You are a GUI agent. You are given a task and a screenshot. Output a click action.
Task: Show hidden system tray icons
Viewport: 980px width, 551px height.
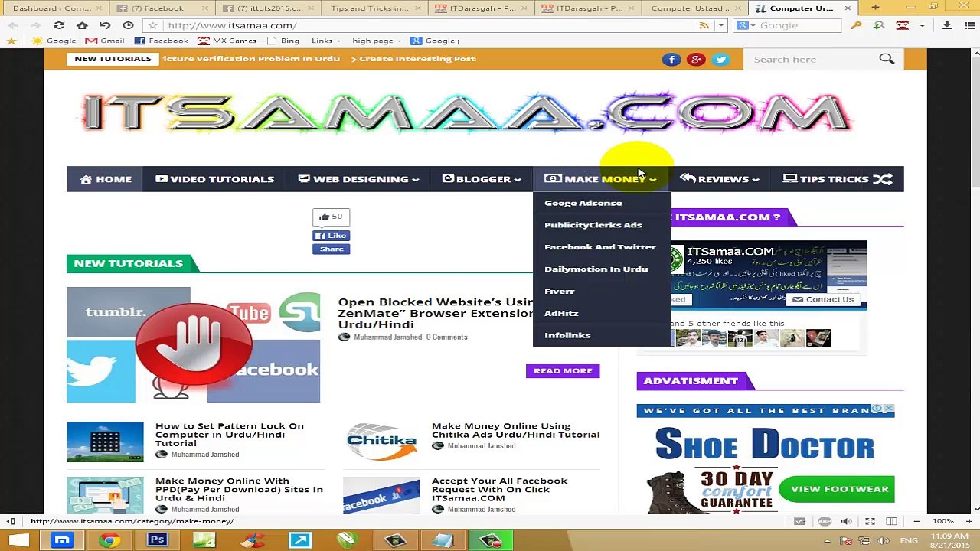tap(827, 541)
